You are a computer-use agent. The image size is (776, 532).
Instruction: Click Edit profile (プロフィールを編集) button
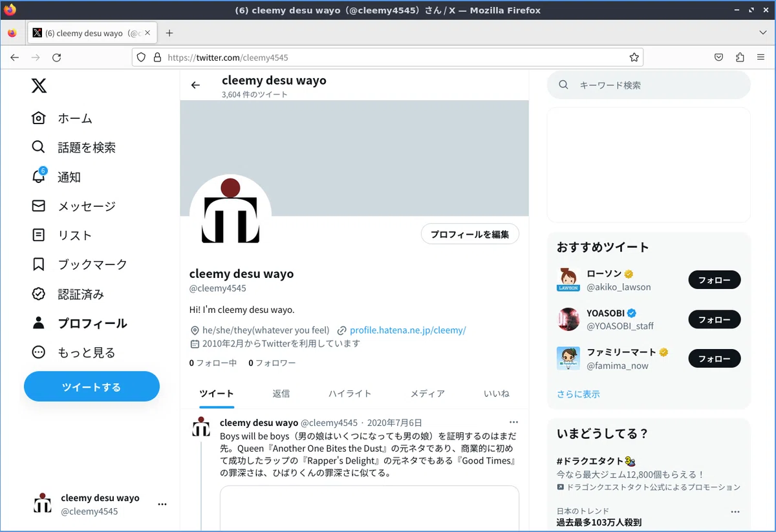point(470,234)
